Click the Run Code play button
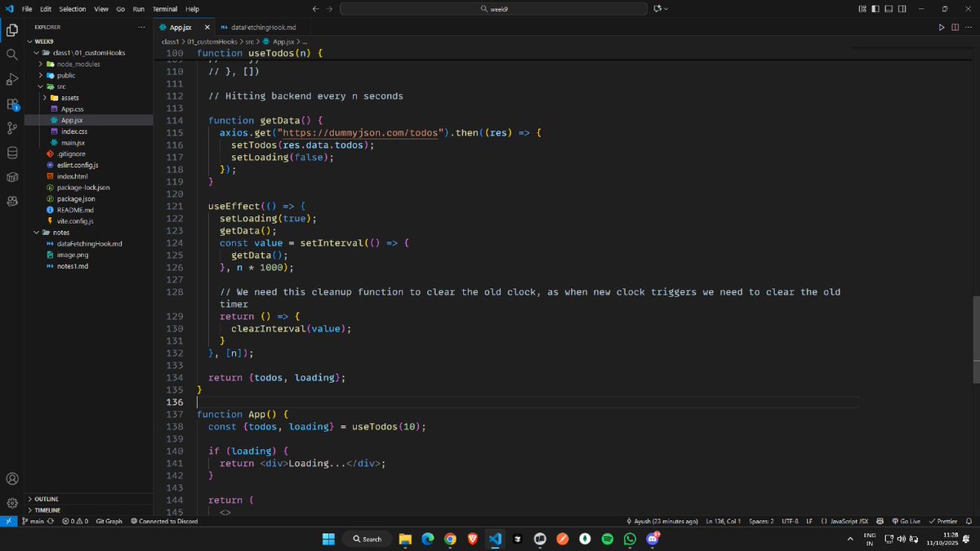The image size is (980, 551). [941, 26]
